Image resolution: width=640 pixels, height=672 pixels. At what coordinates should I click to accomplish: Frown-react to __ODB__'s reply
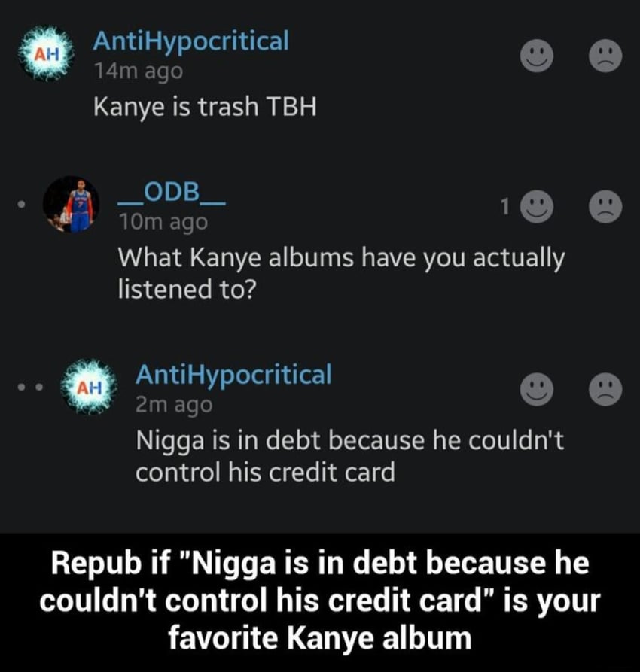605,207
